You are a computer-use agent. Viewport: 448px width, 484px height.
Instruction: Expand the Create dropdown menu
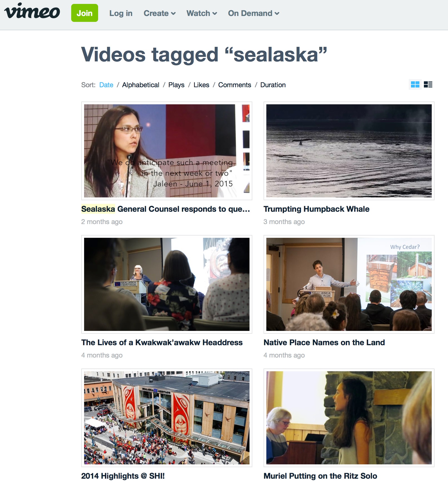tap(160, 13)
